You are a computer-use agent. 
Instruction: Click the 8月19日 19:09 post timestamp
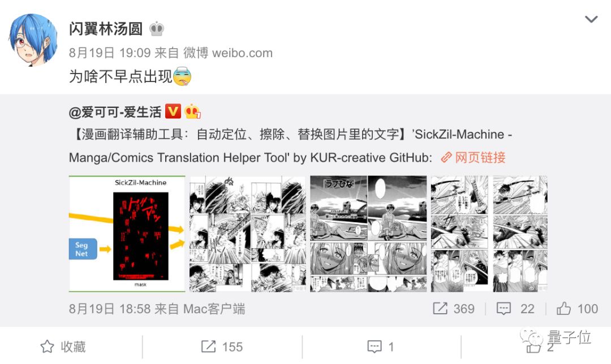pyautogui.click(x=110, y=53)
